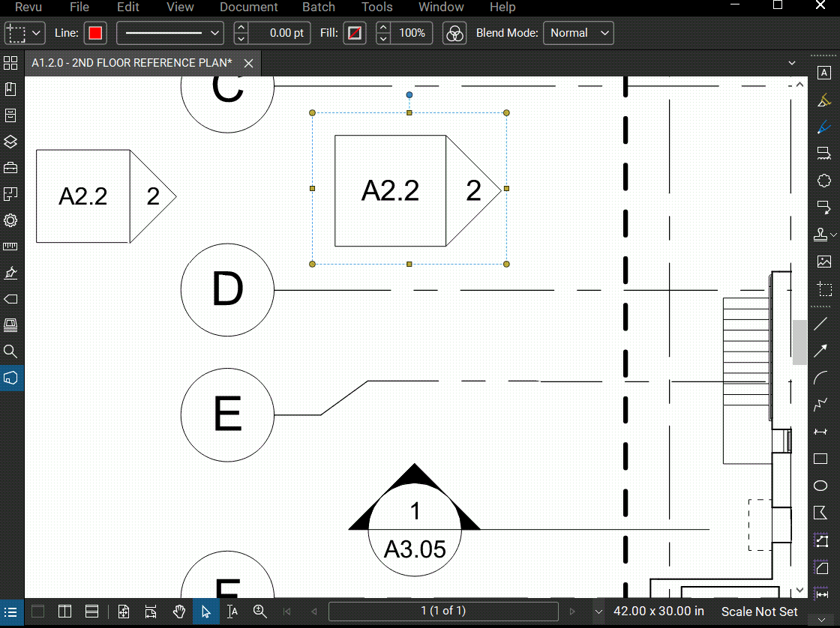Select the Pen markup tool
This screenshot has width=840, height=628.
click(824, 127)
